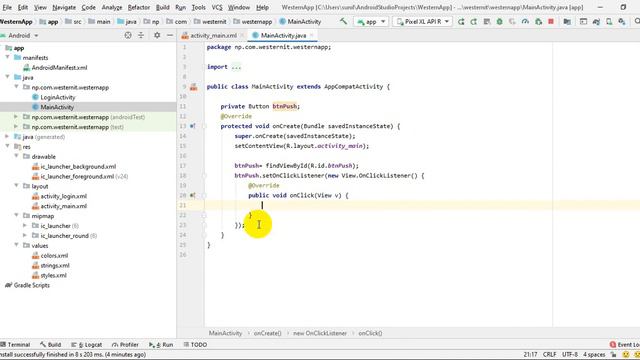
Task: Close the activity_main.xml editor tab
Action: (242, 36)
